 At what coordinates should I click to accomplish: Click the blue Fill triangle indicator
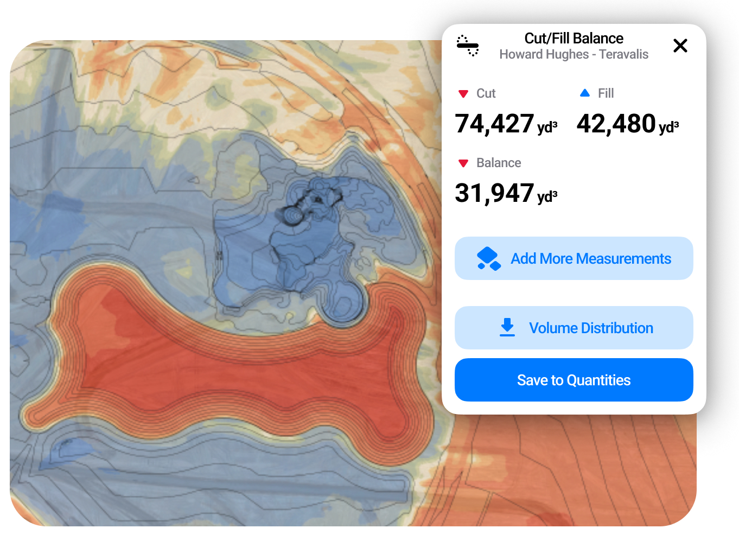pyautogui.click(x=584, y=93)
